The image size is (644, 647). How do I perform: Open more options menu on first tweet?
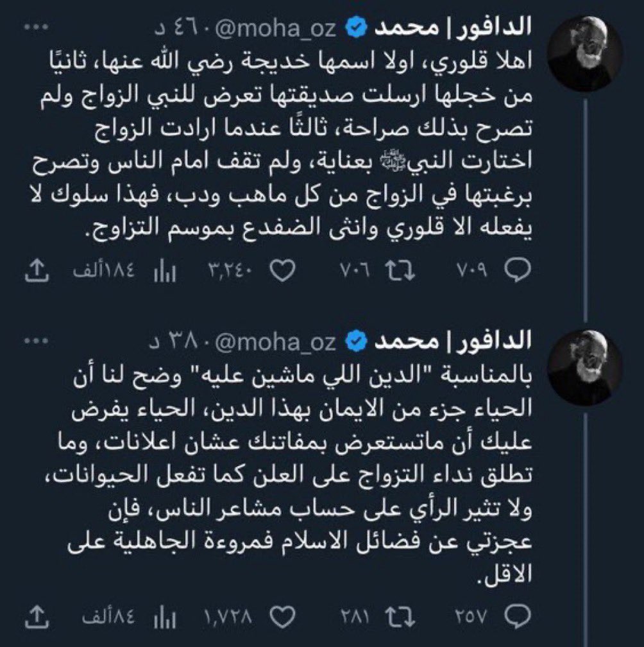[37, 27]
